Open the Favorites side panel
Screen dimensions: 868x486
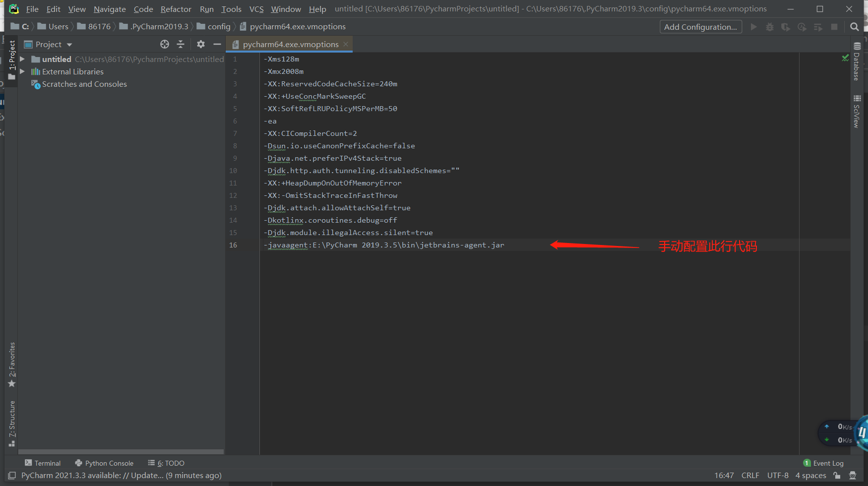12,364
